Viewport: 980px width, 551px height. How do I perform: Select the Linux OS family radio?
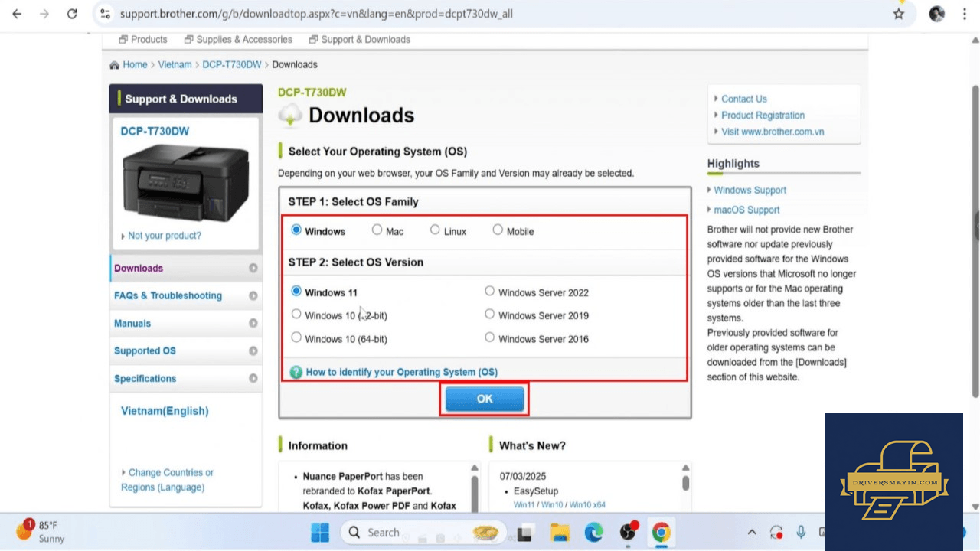435,230
